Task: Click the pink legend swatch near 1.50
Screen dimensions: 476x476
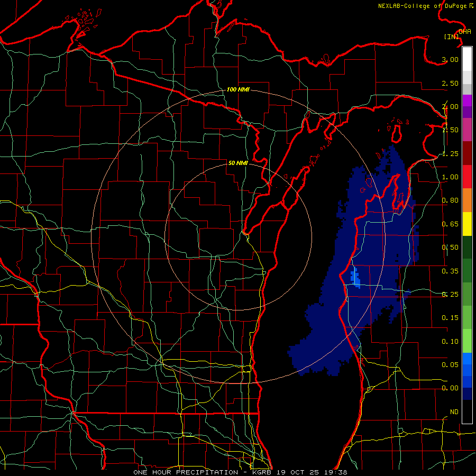Action: pyautogui.click(x=467, y=130)
